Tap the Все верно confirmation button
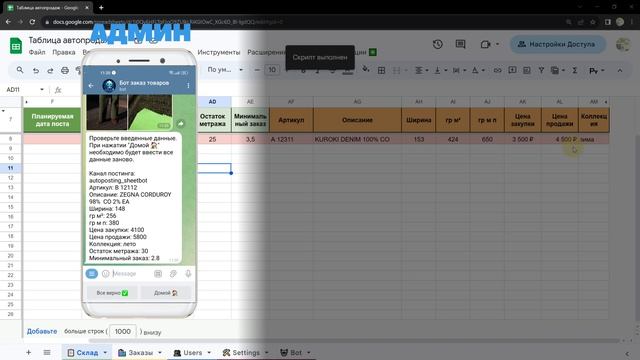The image size is (640, 360). 112,293
